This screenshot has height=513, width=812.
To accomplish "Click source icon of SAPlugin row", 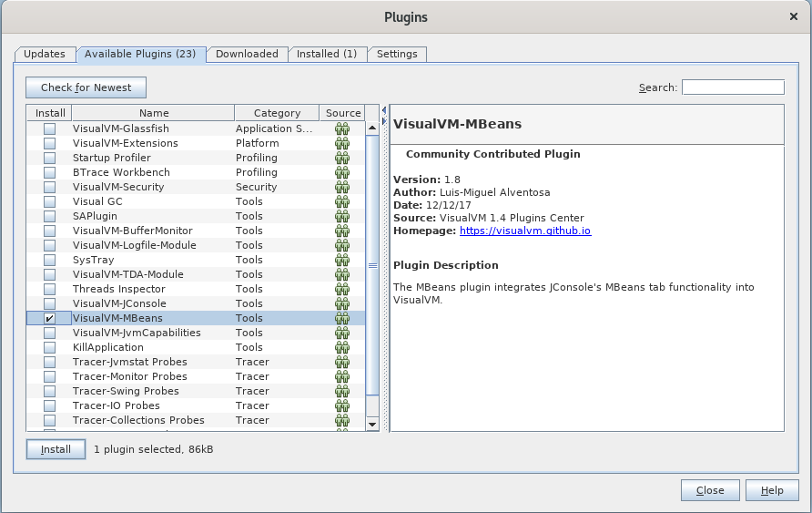I will point(342,216).
